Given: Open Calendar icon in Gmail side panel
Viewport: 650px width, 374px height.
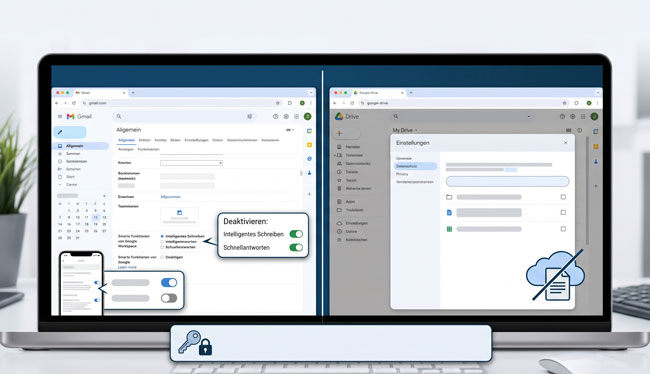Looking at the screenshot, I should [309, 131].
